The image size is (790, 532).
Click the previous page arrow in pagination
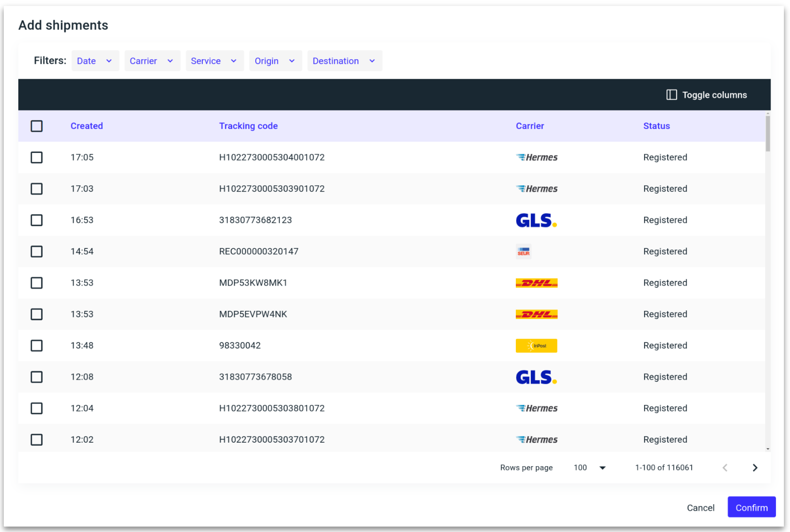(x=725, y=468)
